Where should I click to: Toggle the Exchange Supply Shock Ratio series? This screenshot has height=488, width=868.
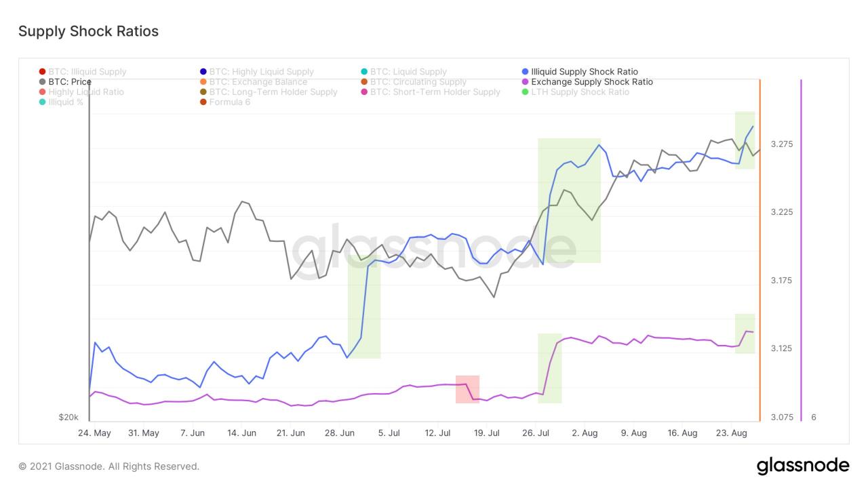591,82
